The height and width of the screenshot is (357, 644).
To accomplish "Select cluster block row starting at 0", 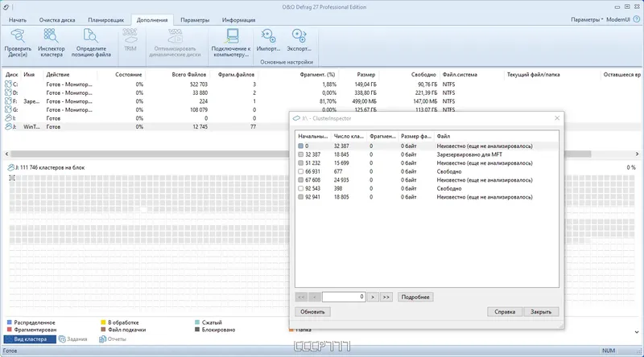I will coord(427,146).
